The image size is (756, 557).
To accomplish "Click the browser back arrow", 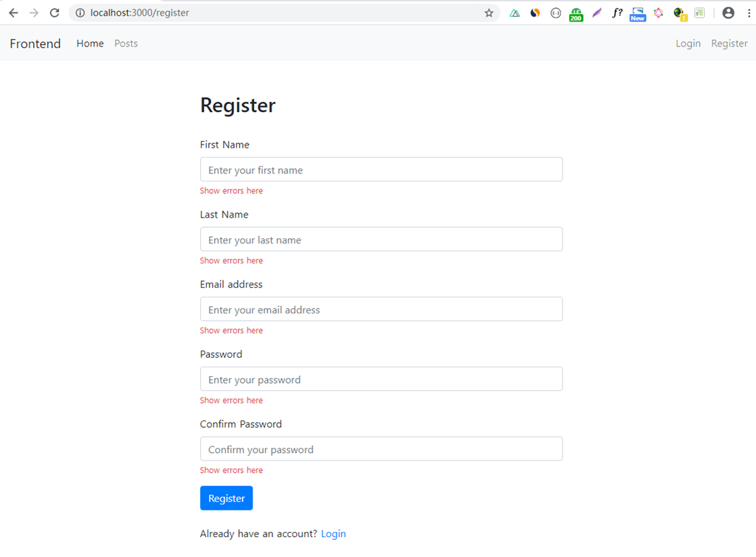I will coord(13,13).
